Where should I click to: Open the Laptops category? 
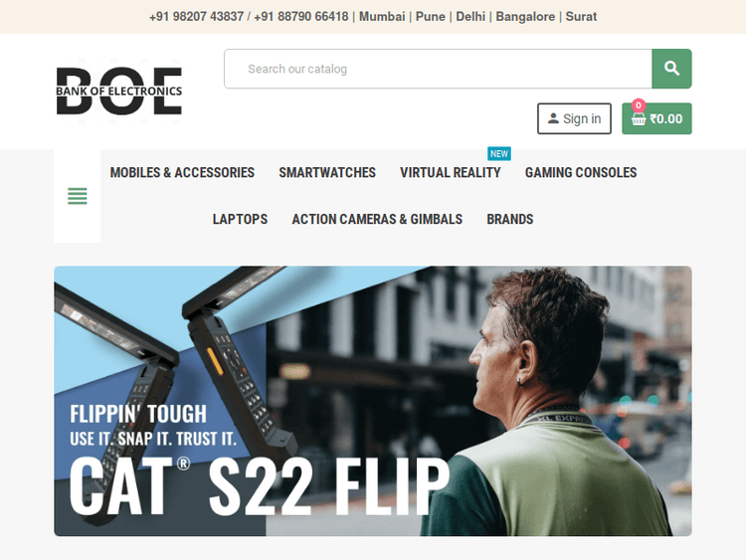click(240, 219)
